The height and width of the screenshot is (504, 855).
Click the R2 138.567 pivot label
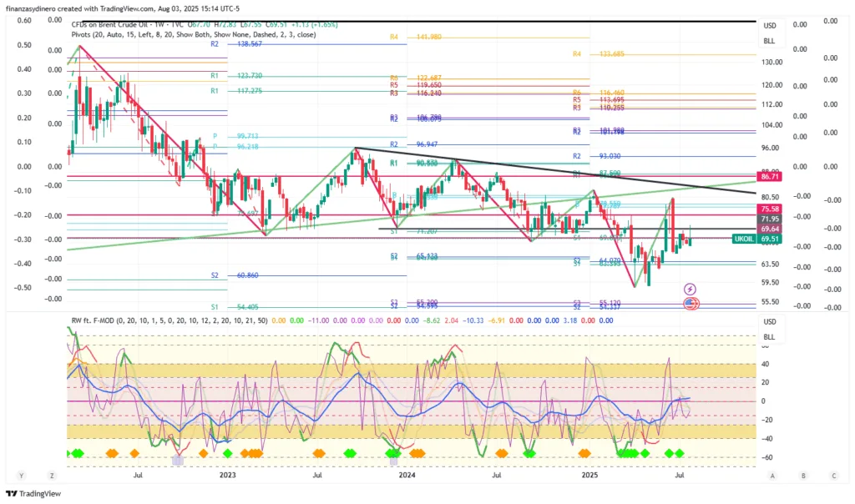point(236,43)
